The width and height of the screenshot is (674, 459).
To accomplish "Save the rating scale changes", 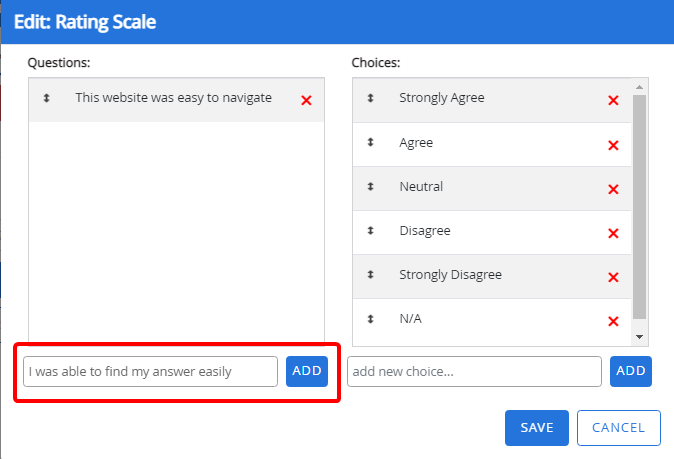I will pos(537,427).
